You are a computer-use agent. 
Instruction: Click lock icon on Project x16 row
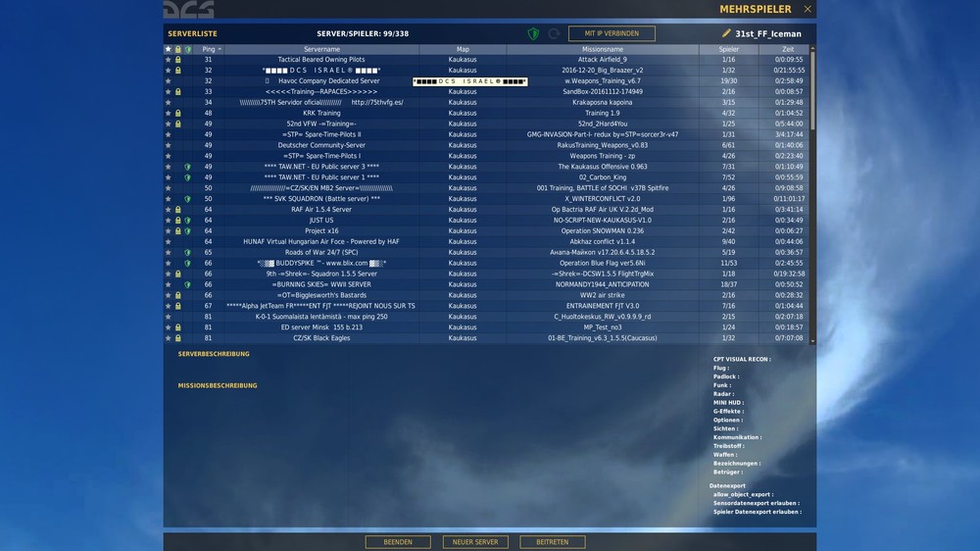pos(177,230)
